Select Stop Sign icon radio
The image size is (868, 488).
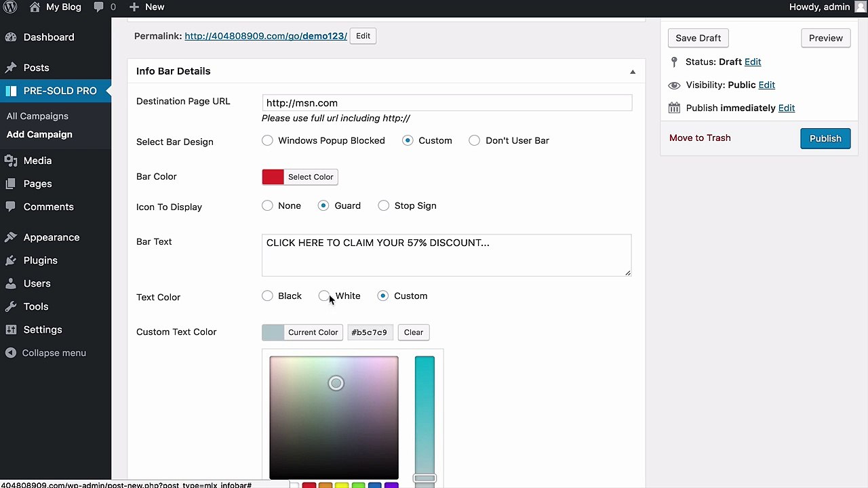[x=383, y=205]
